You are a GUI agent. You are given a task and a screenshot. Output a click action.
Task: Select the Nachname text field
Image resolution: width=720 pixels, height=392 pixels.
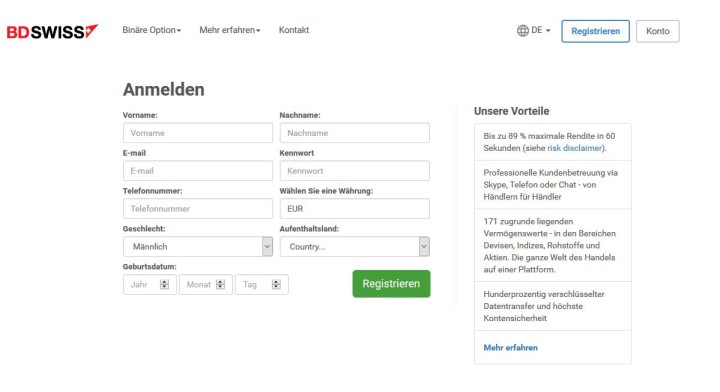(x=355, y=133)
